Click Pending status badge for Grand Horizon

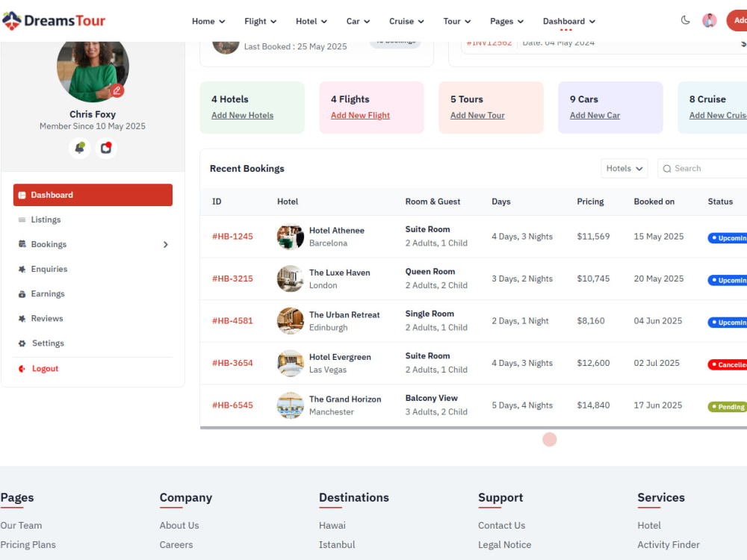pyautogui.click(x=728, y=407)
